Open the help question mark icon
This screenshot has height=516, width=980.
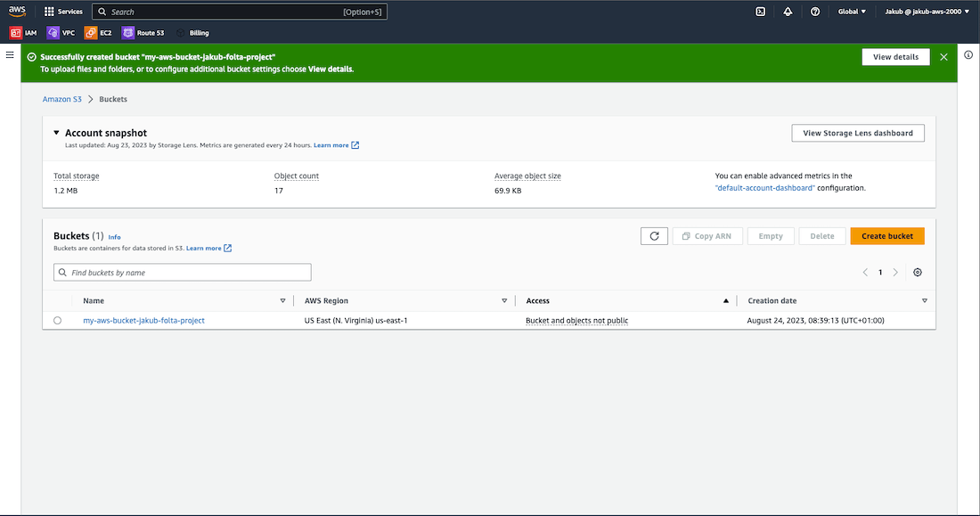(815, 12)
